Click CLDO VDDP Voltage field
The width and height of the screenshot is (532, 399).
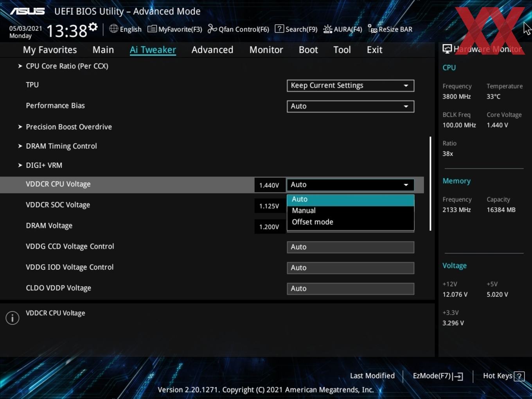coord(350,289)
